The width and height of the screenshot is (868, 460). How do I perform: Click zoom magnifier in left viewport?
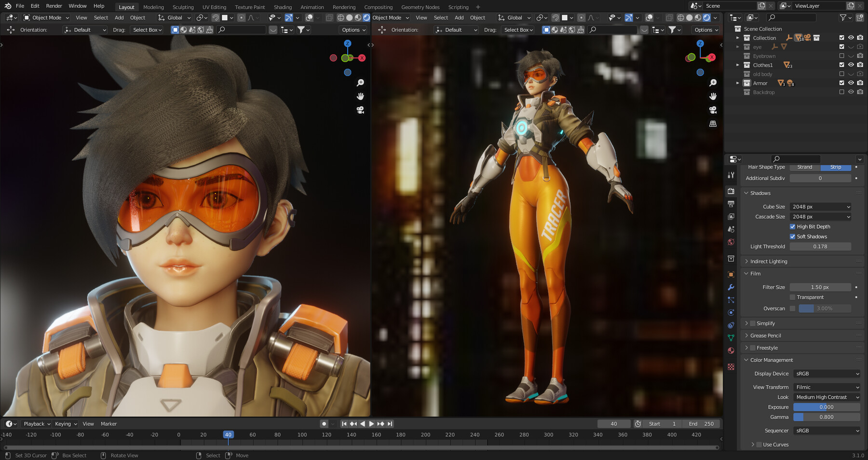(x=360, y=83)
